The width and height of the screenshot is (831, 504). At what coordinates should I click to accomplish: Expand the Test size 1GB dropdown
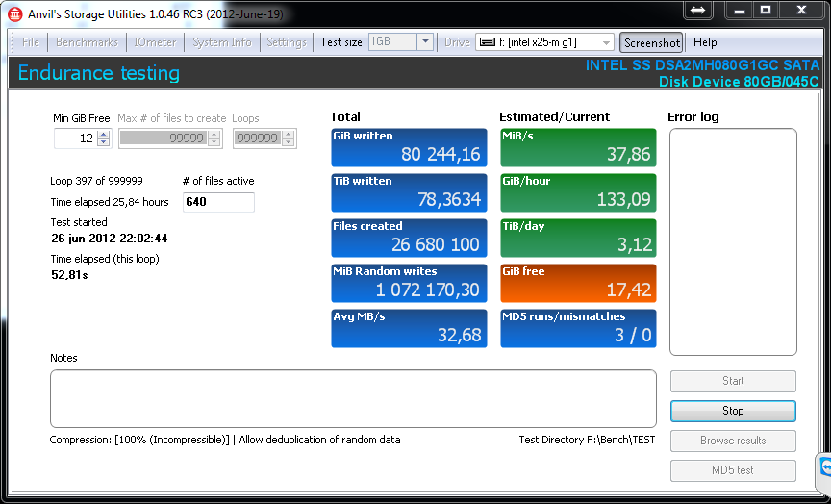[x=425, y=42]
